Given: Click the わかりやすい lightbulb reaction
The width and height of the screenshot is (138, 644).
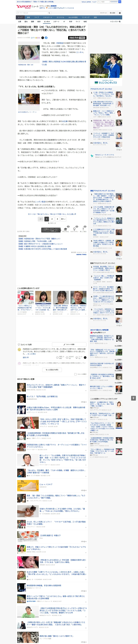Looking at the screenshot, I should click(x=74, y=229).
